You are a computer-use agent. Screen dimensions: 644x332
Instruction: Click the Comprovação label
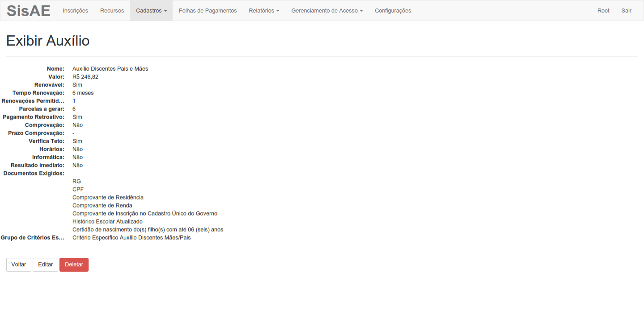point(45,125)
